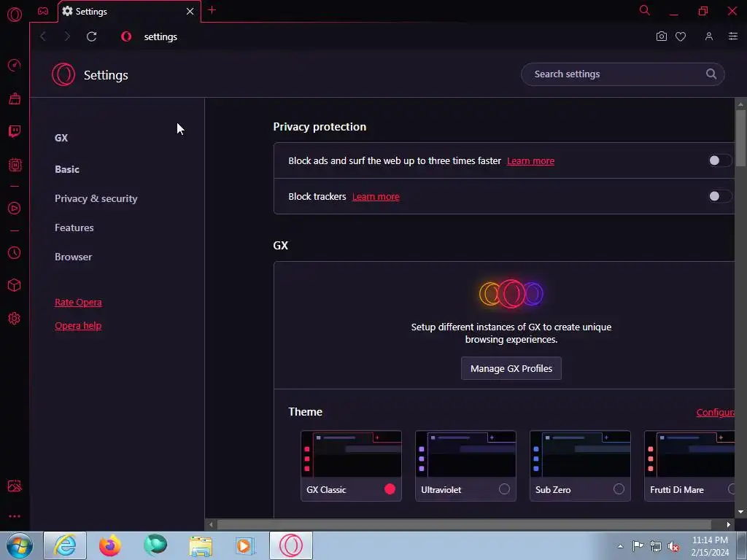Open the Opera menu logo button
This screenshot has width=747, height=560.
point(15,15)
